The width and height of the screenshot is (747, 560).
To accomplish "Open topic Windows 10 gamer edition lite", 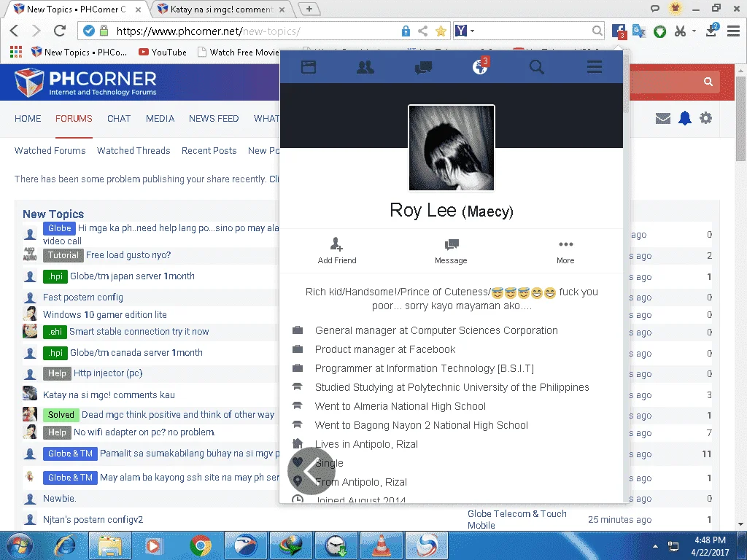I will 105,315.
